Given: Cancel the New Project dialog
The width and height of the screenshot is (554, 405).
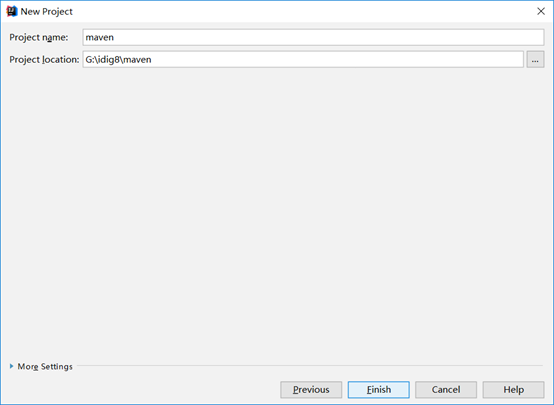Looking at the screenshot, I should (446, 389).
